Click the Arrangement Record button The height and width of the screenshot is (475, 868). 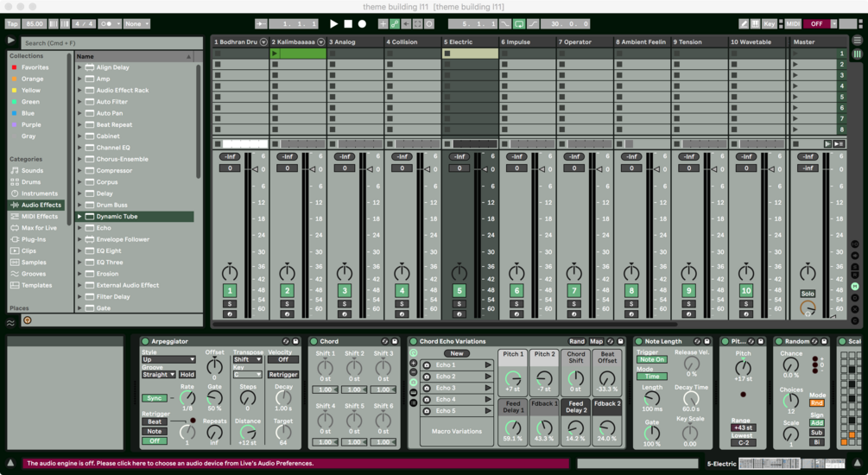[362, 24]
